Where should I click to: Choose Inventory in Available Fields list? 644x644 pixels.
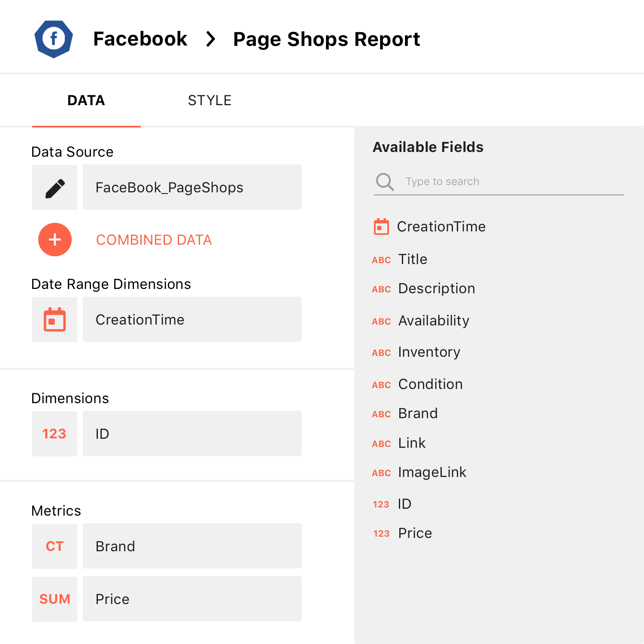(429, 352)
